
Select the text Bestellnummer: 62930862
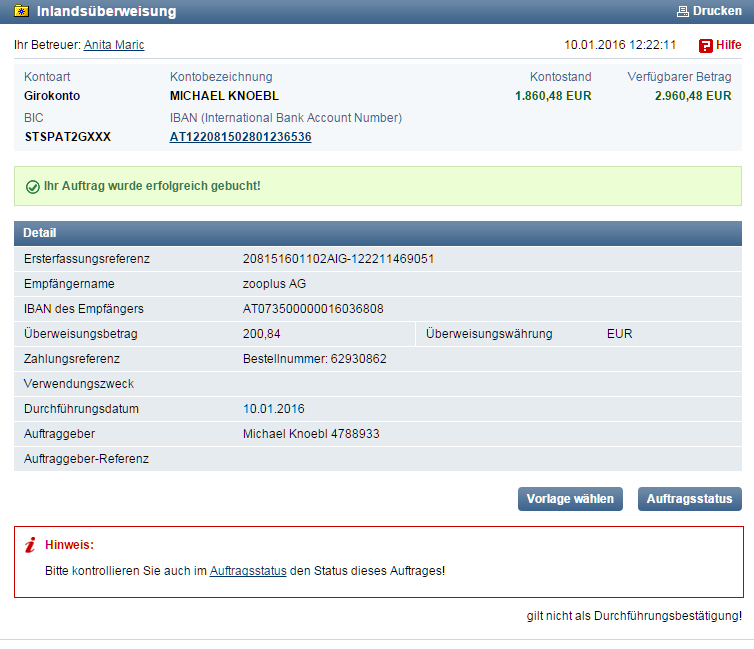click(314, 359)
